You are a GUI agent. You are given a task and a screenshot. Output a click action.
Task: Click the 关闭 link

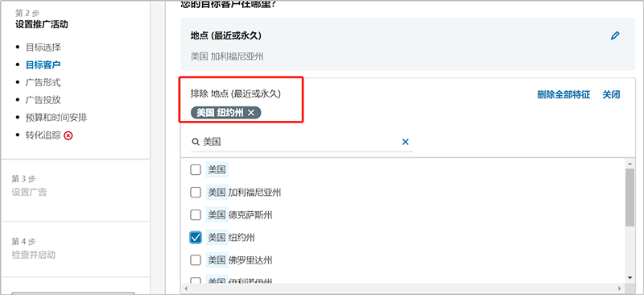point(611,95)
